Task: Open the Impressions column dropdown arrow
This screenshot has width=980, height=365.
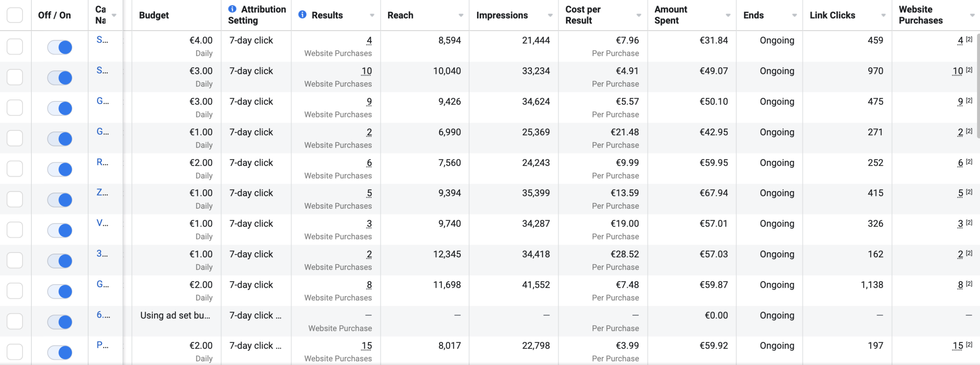Action: (x=550, y=15)
